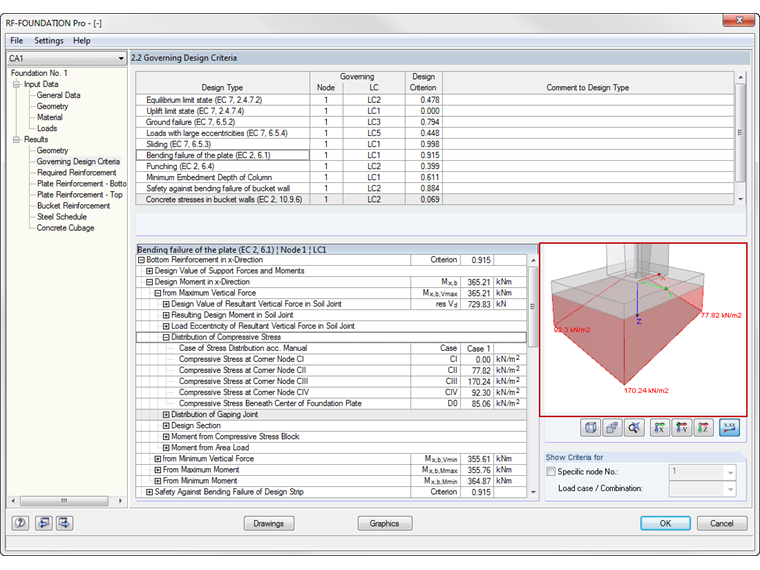Collapse Design Moment in x-Direction
The height and width of the screenshot is (570, 760).
[x=149, y=282]
